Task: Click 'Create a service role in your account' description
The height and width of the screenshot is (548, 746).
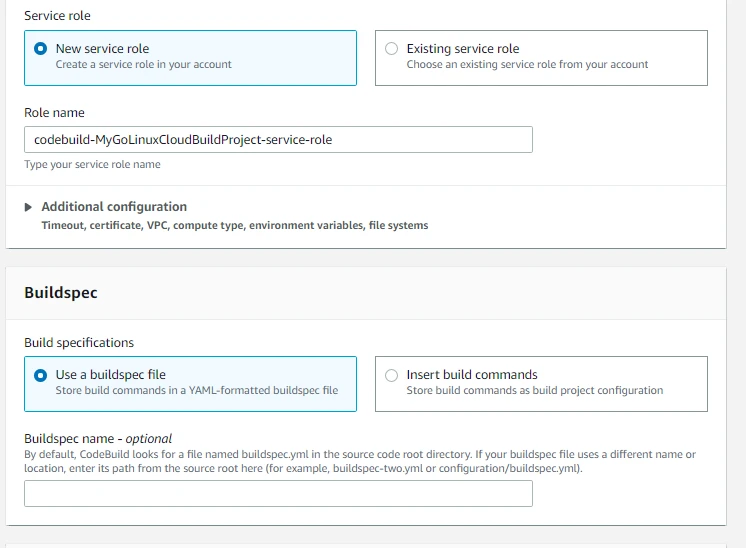Action: 144,65
